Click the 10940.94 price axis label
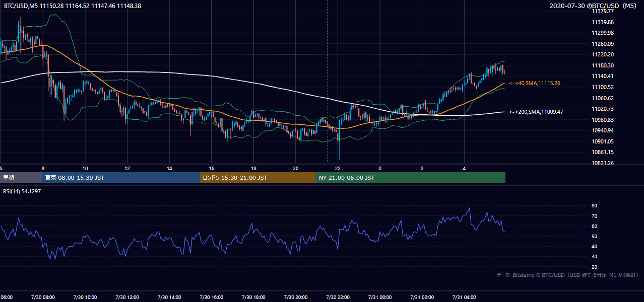Screen dimensions: 644x302 pyautogui.click(x=603, y=130)
